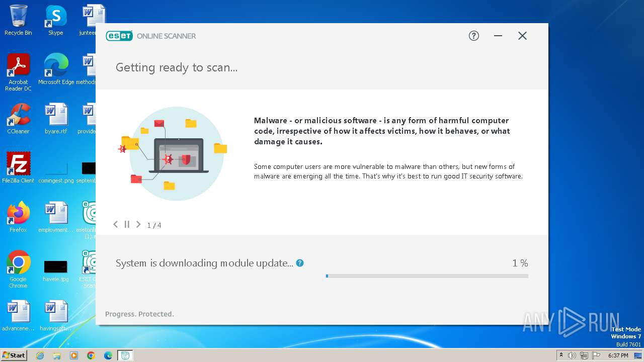Show hidden system tray icons
The image size is (644, 362).
[x=561, y=355]
